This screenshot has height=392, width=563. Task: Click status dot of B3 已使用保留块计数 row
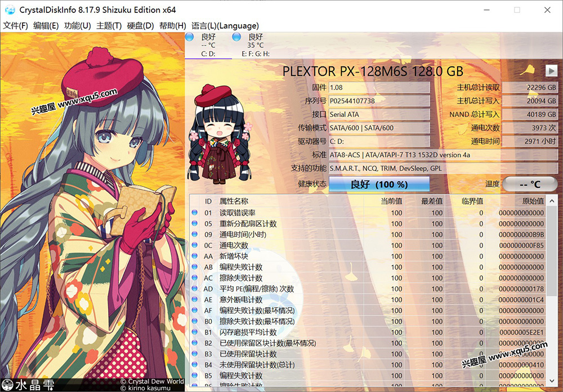pyautogui.click(x=195, y=353)
